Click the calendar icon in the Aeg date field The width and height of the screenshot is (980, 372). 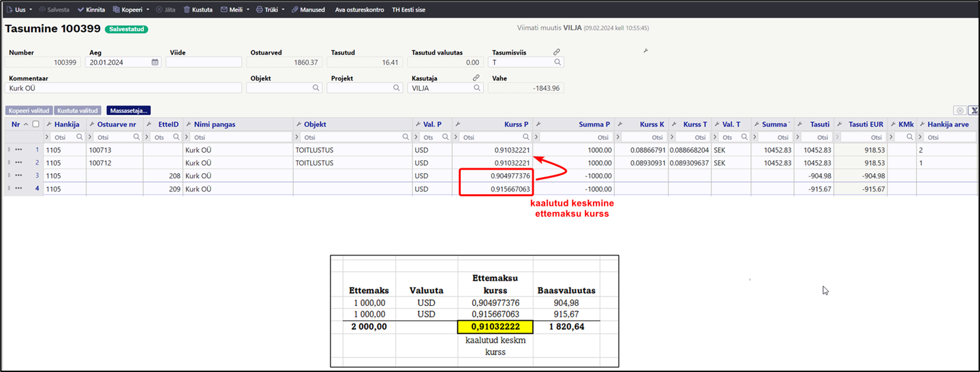[155, 62]
